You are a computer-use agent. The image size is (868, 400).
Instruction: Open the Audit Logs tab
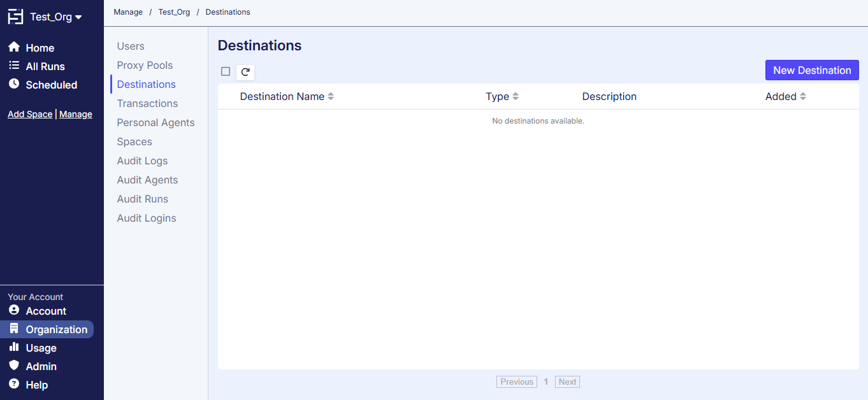[x=142, y=161]
